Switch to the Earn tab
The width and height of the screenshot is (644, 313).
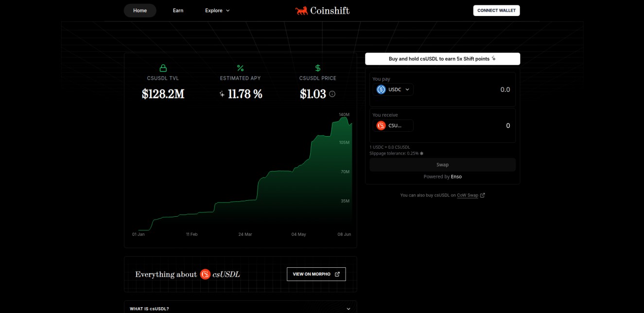point(178,11)
